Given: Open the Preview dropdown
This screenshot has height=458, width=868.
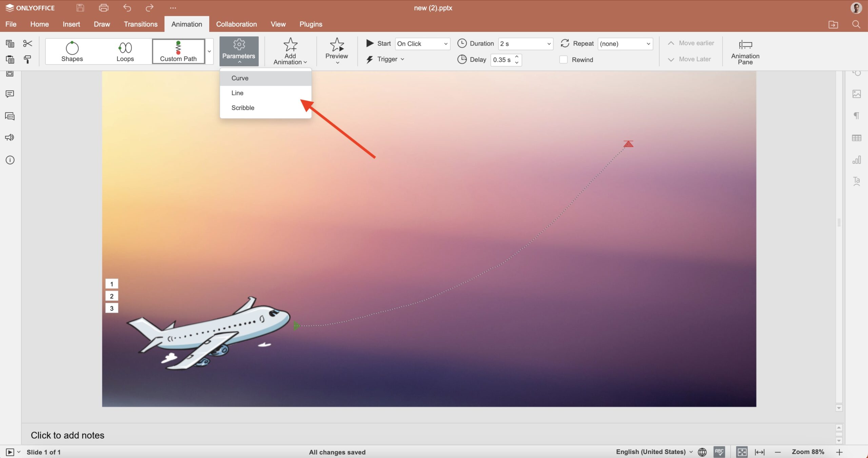Looking at the screenshot, I should click(337, 51).
